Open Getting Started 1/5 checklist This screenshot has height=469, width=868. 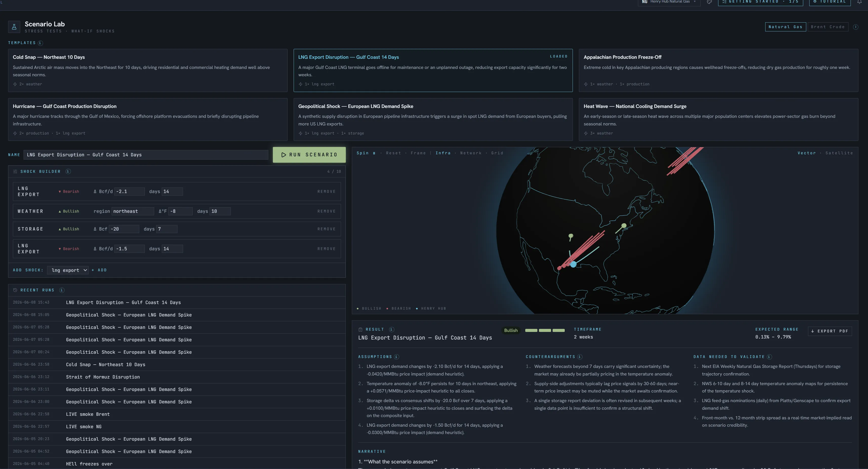pos(760,2)
